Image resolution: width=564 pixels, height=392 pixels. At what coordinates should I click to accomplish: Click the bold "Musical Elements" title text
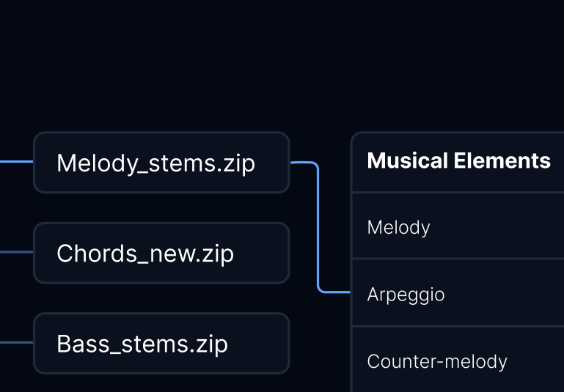[459, 160]
